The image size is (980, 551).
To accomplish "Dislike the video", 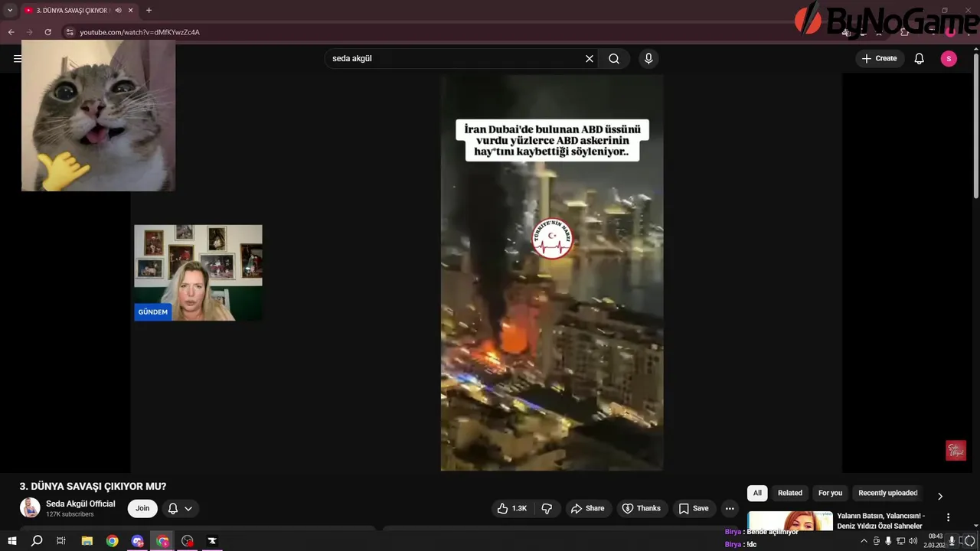I will point(547,508).
